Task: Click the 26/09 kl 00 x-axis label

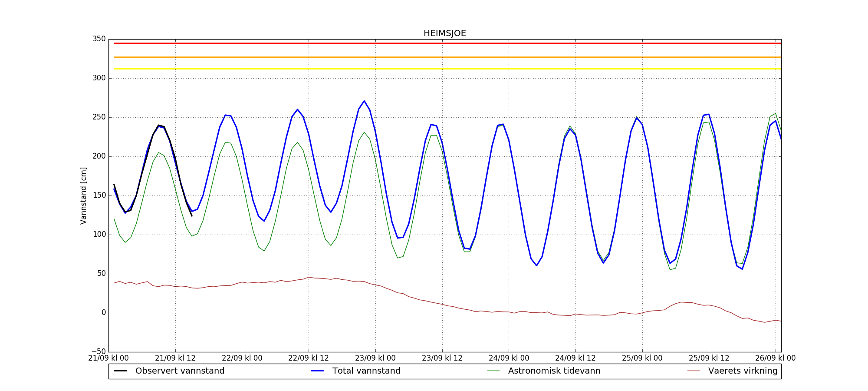Action: pyautogui.click(x=776, y=358)
